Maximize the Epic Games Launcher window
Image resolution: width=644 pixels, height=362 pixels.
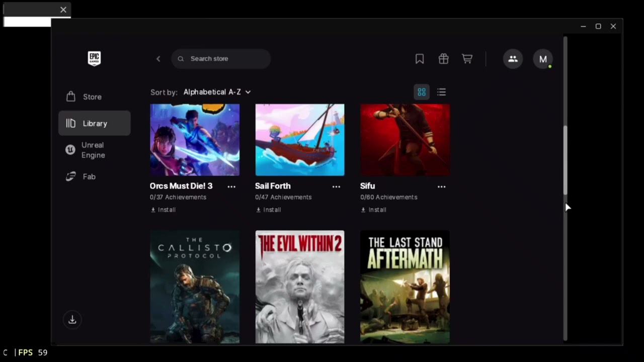[598, 26]
